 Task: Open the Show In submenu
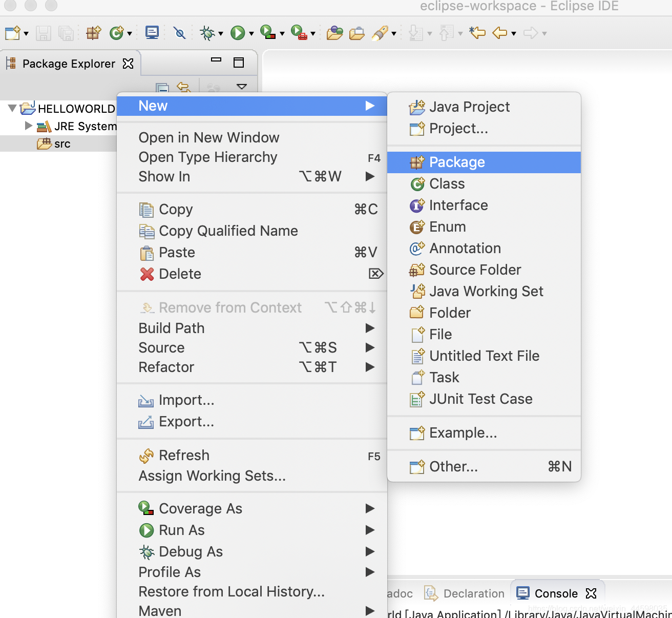[252, 176]
